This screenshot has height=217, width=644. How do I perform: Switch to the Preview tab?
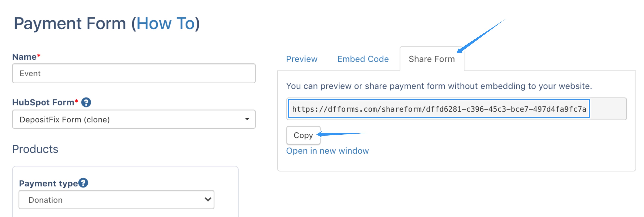(302, 59)
